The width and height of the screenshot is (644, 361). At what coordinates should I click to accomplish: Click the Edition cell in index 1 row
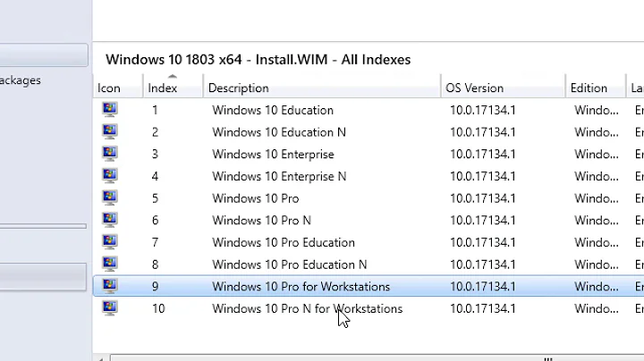[x=597, y=110]
